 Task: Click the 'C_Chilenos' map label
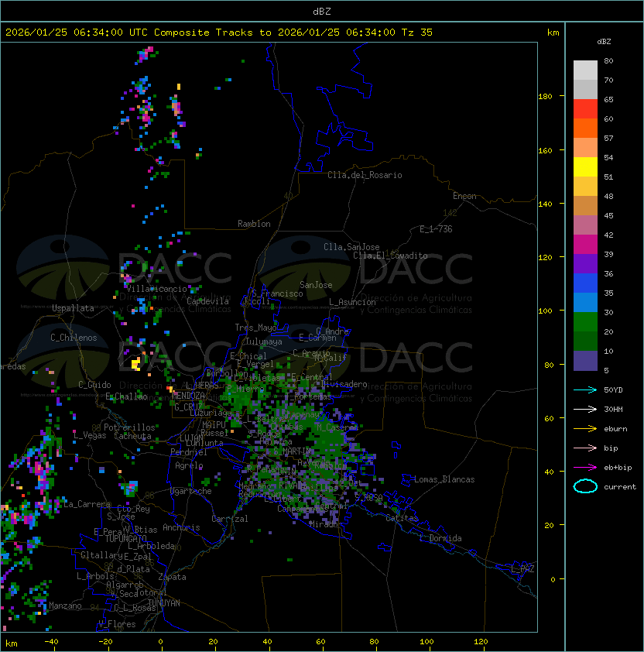(x=74, y=338)
